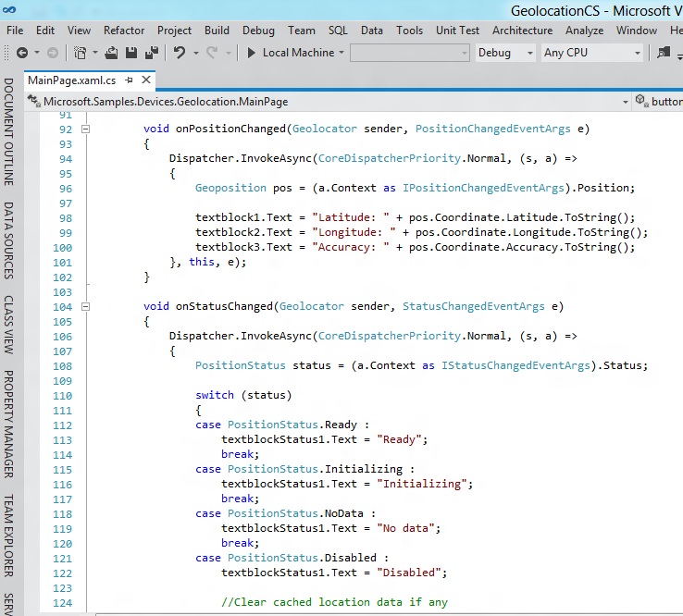Open the Build menu
The image size is (683, 616).
pos(217,31)
